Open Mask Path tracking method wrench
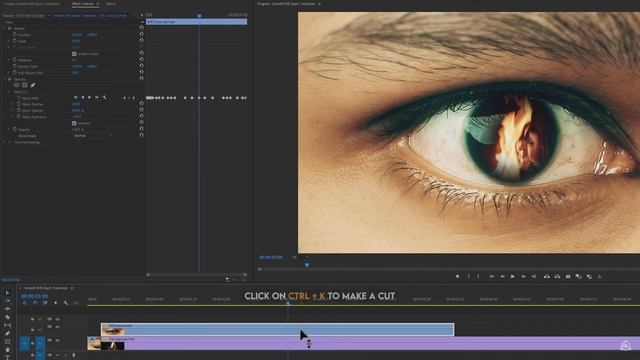The image size is (640, 360). [104, 98]
